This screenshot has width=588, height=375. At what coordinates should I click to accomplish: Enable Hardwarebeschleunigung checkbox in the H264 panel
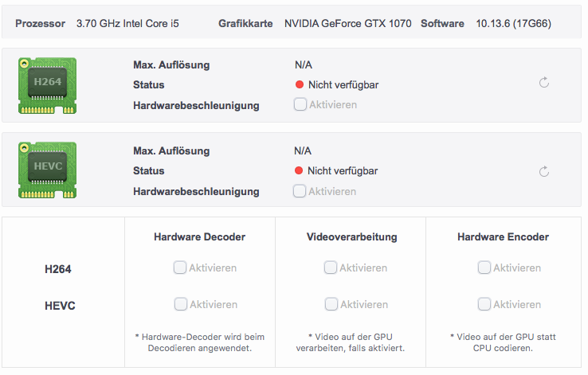(x=300, y=104)
